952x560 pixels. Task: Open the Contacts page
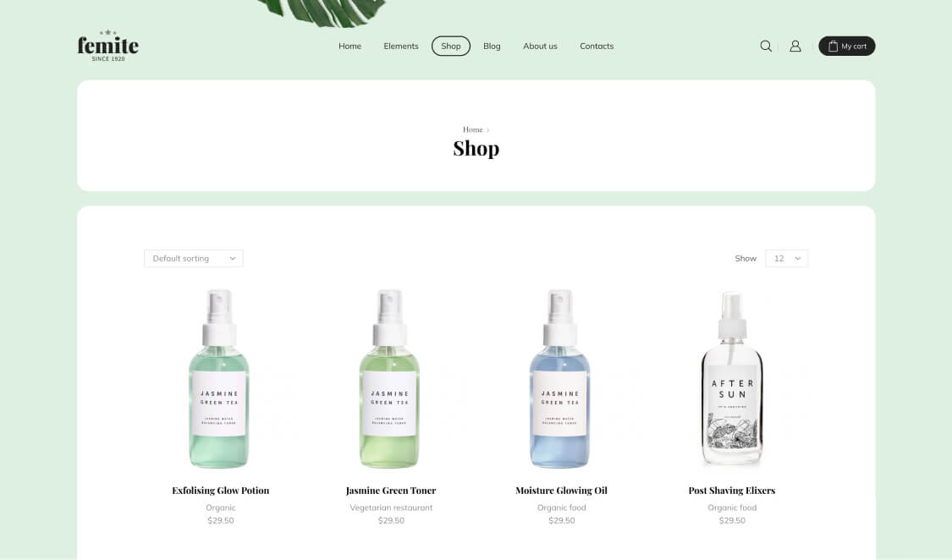(597, 47)
